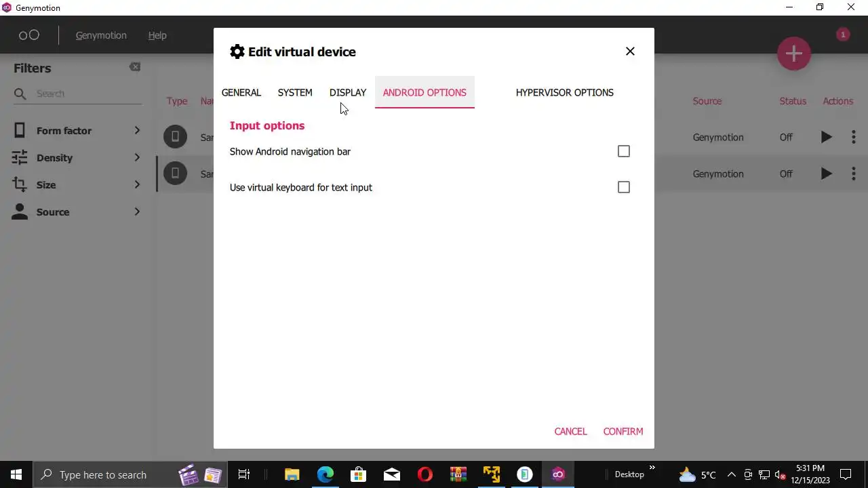Click the CANCEL button

570,431
